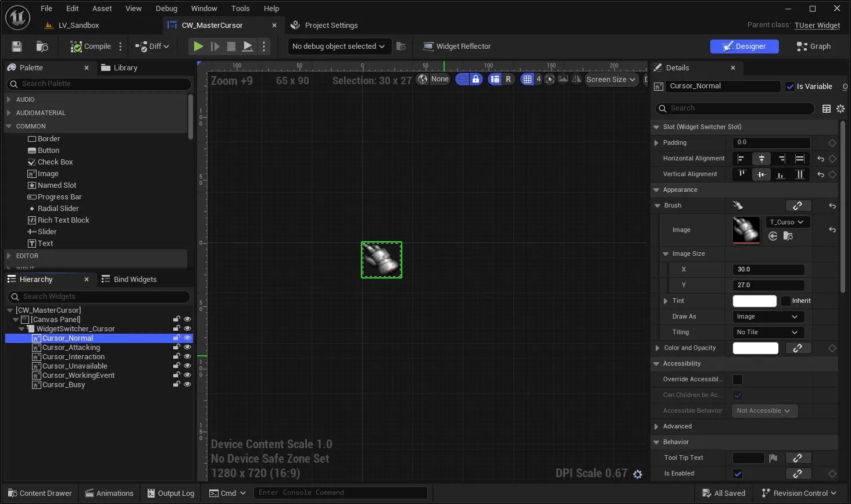The width and height of the screenshot is (851, 504).
Task: Click the green Play button in the toolbar
Action: (x=198, y=47)
